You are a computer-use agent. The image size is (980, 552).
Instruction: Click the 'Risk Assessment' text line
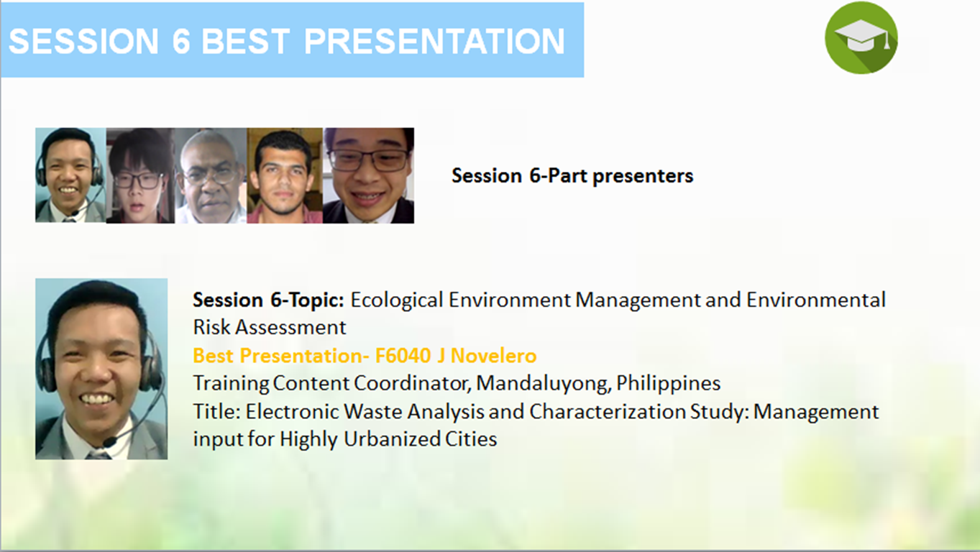click(270, 328)
